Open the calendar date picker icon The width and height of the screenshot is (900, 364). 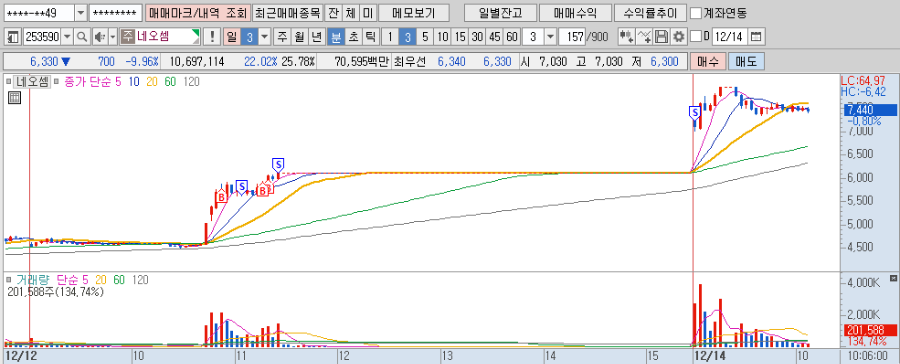tap(757, 37)
